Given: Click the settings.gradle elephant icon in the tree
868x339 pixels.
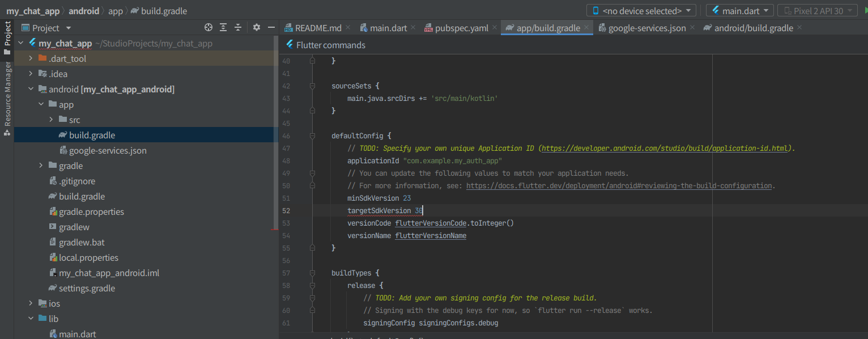Looking at the screenshot, I should 53,289.
